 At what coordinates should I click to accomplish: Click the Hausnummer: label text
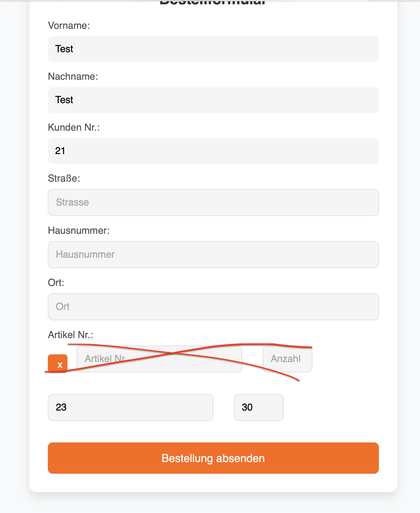click(79, 230)
